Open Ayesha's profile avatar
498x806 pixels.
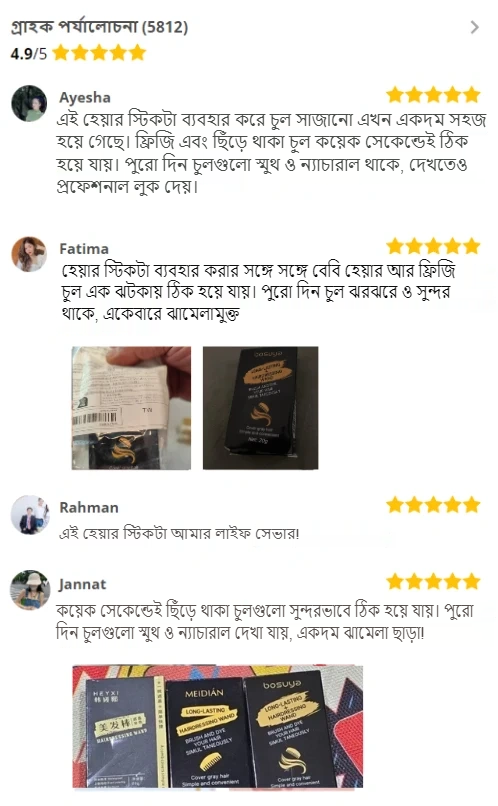(x=29, y=103)
